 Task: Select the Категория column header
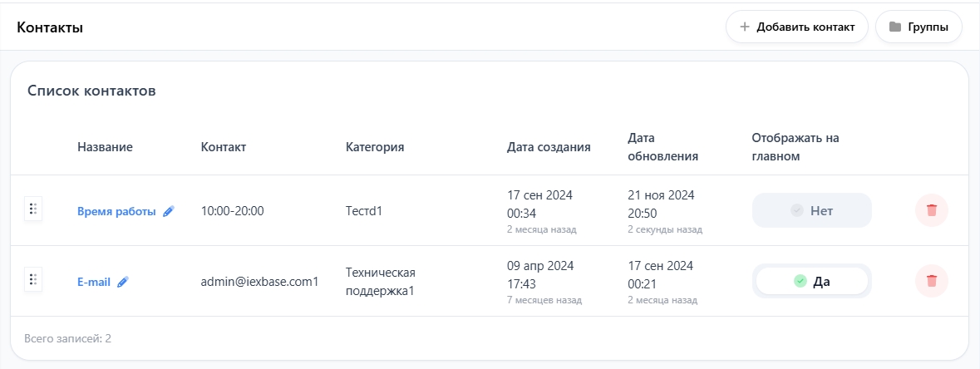pyautogui.click(x=374, y=147)
